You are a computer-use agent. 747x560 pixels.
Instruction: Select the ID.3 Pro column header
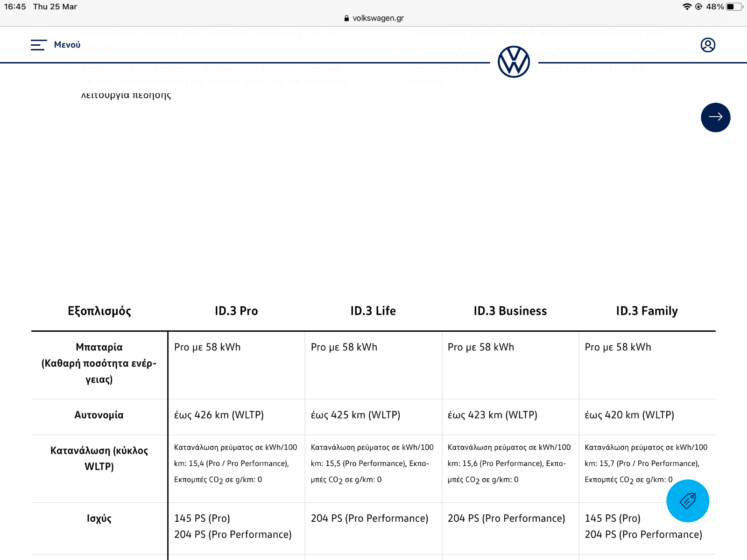236,311
